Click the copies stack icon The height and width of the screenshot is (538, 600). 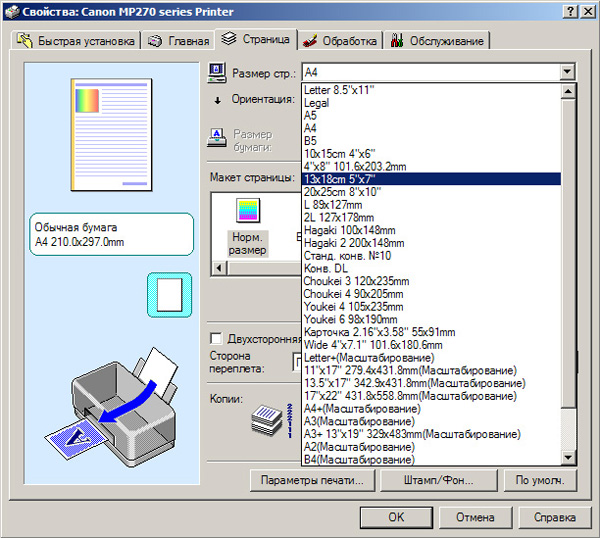[x=267, y=420]
